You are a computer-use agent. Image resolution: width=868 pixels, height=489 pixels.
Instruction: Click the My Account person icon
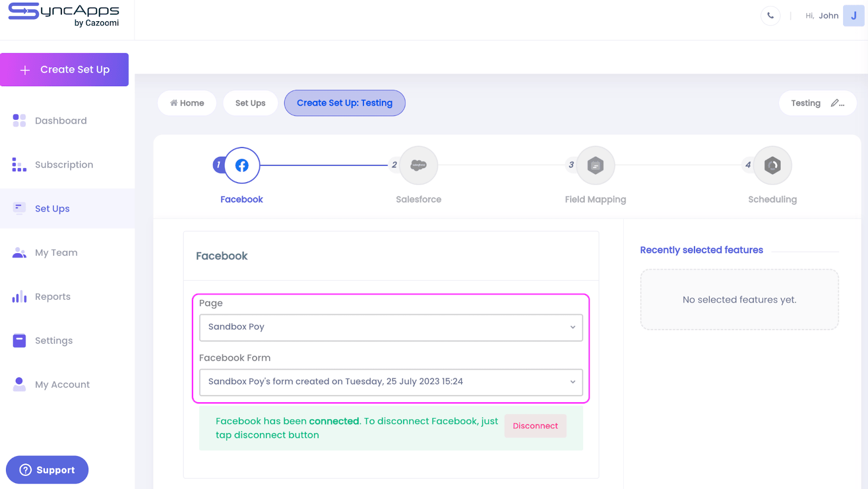pyautogui.click(x=20, y=384)
